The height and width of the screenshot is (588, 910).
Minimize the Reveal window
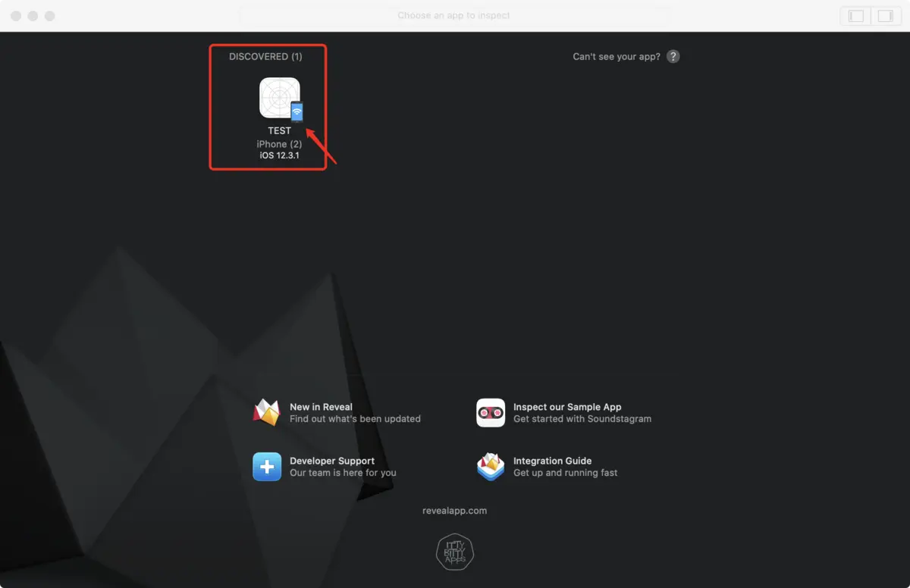[x=33, y=16]
